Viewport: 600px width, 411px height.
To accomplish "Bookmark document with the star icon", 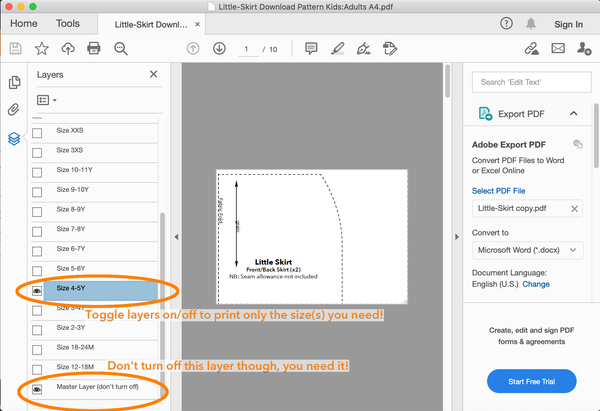I will click(x=41, y=48).
